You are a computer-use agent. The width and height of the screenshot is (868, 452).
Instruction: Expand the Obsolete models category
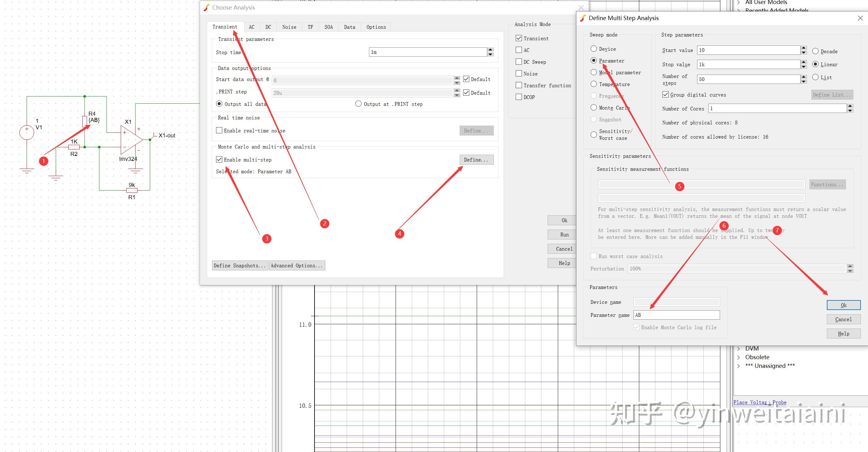click(x=739, y=357)
